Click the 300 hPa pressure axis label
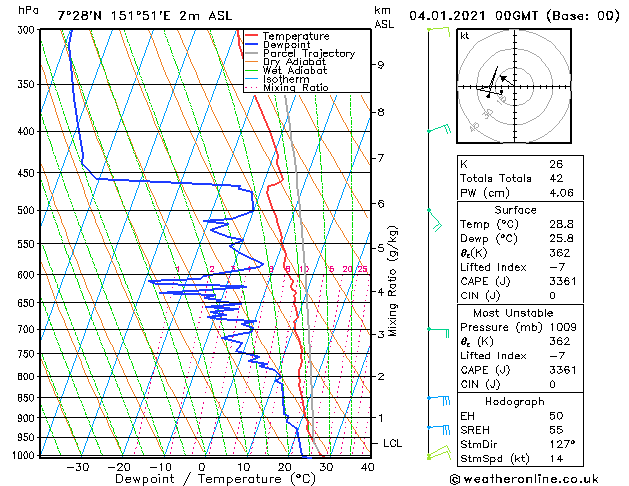Viewport: 629px width, 486px height. [28, 30]
